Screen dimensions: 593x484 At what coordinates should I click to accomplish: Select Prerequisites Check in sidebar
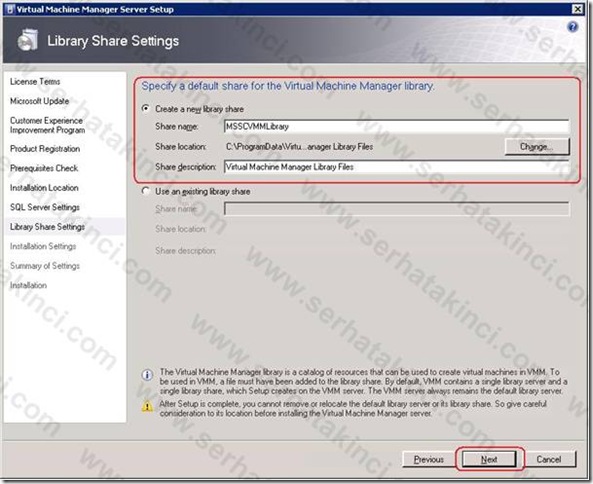click(44, 168)
